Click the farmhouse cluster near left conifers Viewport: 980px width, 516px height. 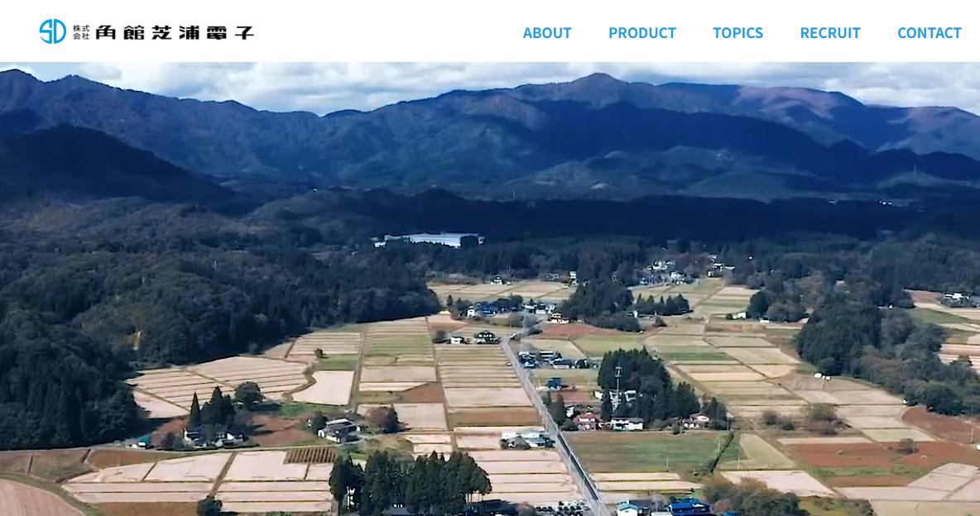214,436
